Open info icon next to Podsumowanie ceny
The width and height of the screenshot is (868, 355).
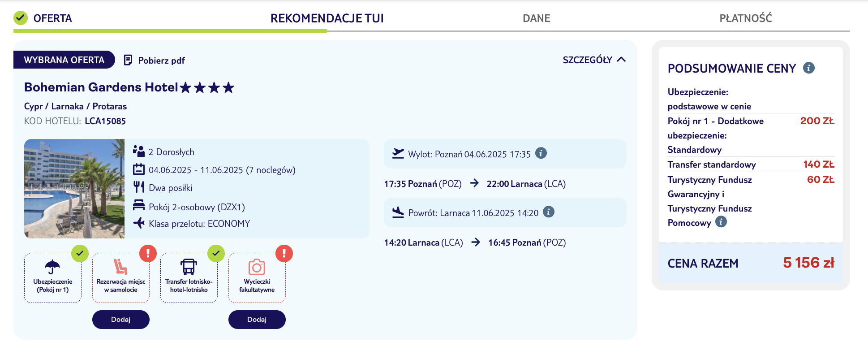coord(808,68)
